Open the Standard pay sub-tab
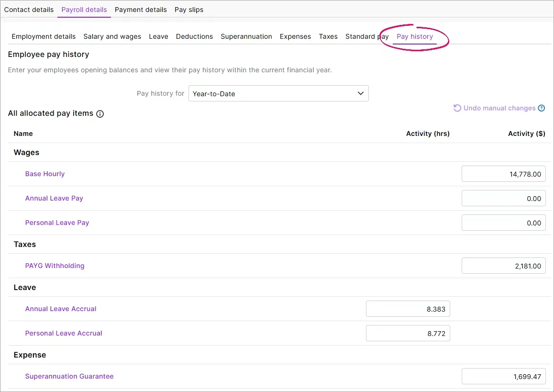This screenshot has height=392, width=554. (367, 36)
